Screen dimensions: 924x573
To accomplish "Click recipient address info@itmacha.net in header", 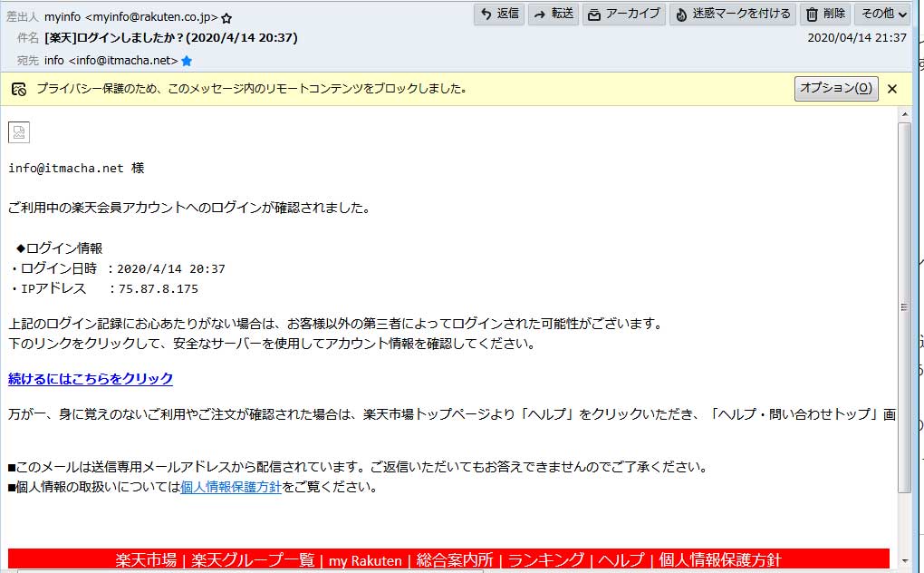I will [111, 61].
